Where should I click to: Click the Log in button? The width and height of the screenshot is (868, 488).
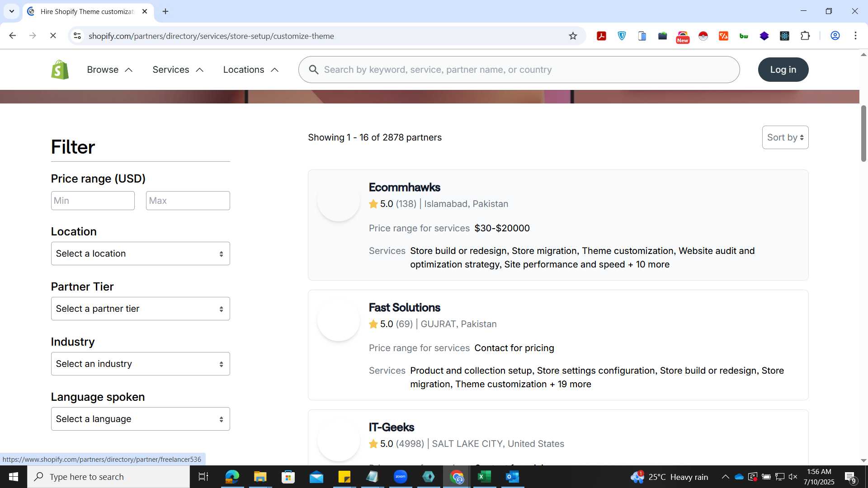pos(783,70)
